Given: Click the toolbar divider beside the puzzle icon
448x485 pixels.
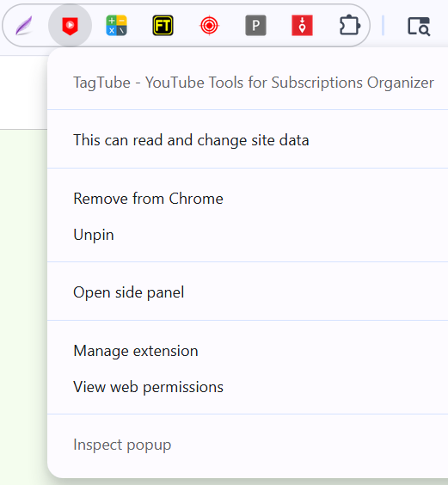Looking at the screenshot, I should (x=383, y=25).
